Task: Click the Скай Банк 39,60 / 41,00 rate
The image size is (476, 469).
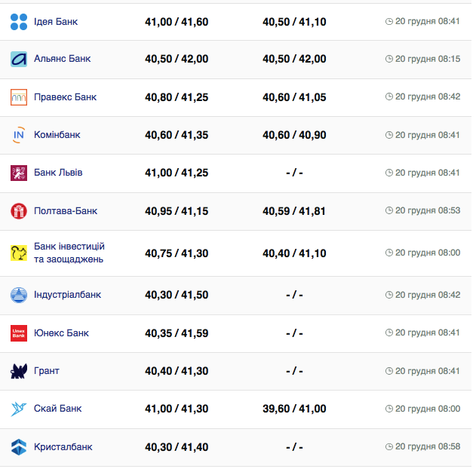Action: [294, 409]
